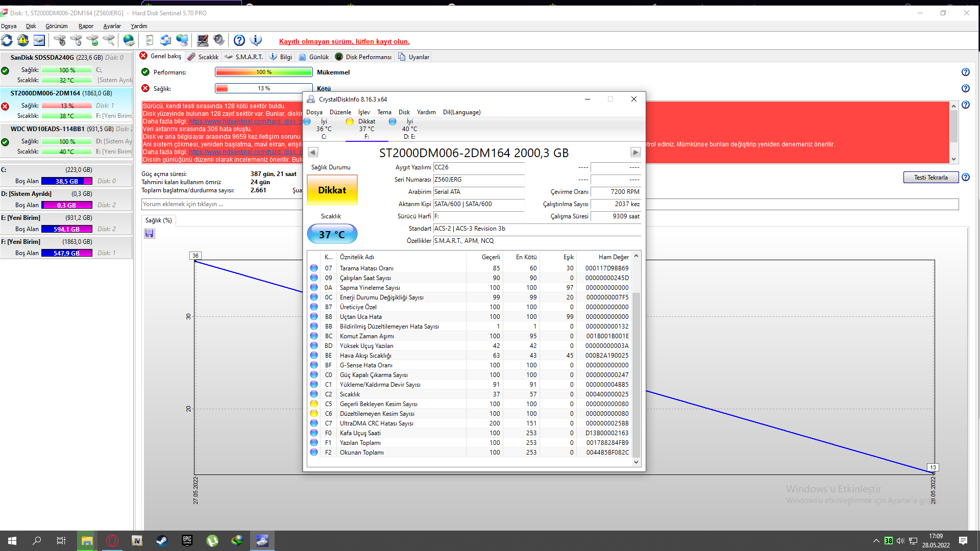Open the Rapor menu

point(86,26)
